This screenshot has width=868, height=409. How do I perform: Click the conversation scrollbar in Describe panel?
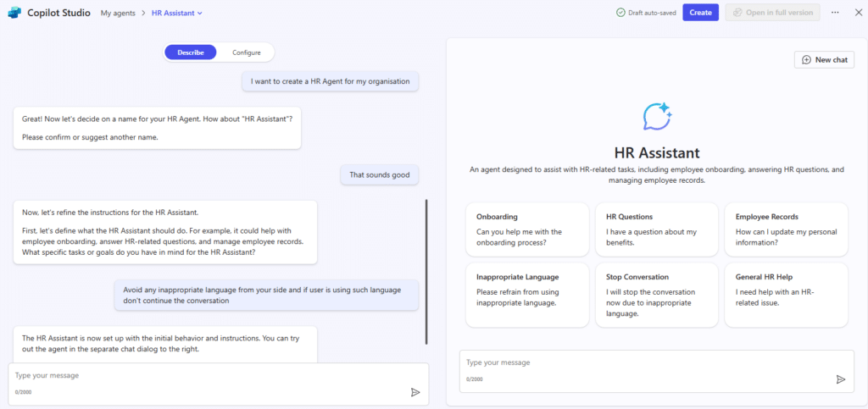426,272
